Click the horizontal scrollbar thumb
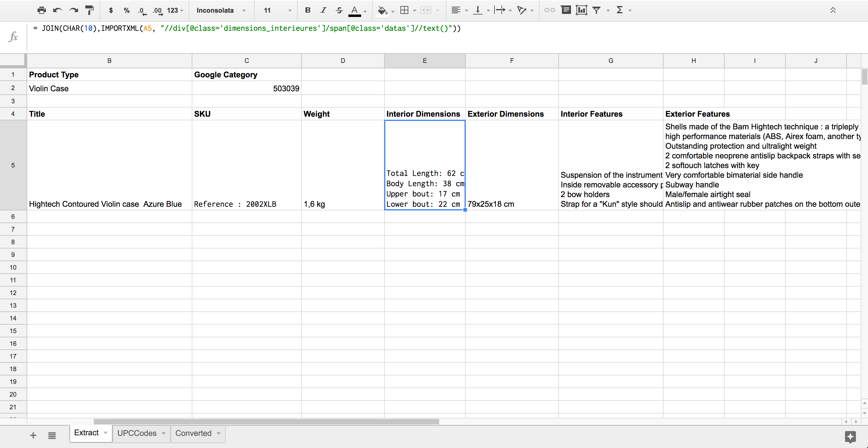This screenshot has width=868, height=448. point(266,421)
